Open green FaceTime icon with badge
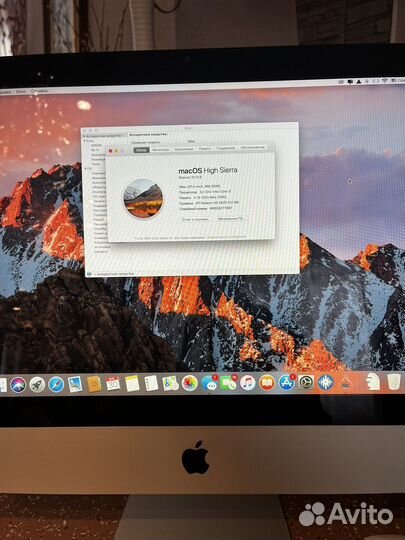 click(x=228, y=383)
